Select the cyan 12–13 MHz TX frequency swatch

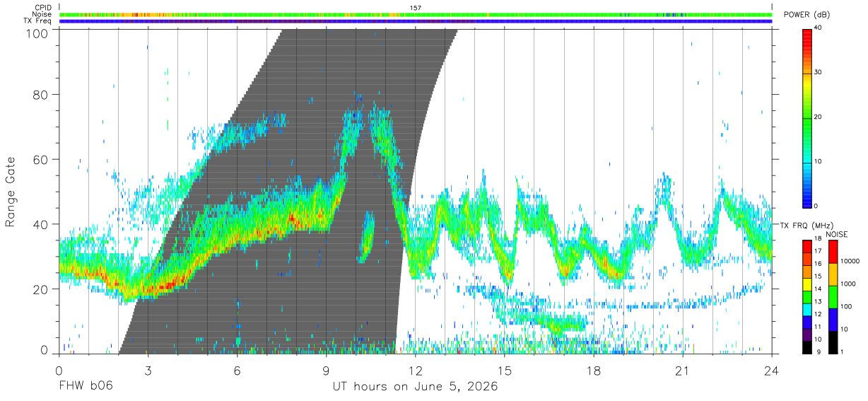[807, 309]
